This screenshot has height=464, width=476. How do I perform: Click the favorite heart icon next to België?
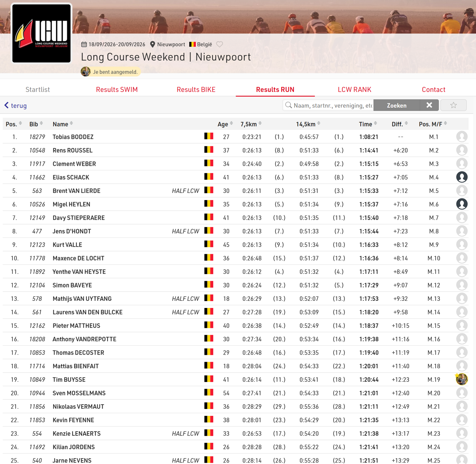click(220, 44)
